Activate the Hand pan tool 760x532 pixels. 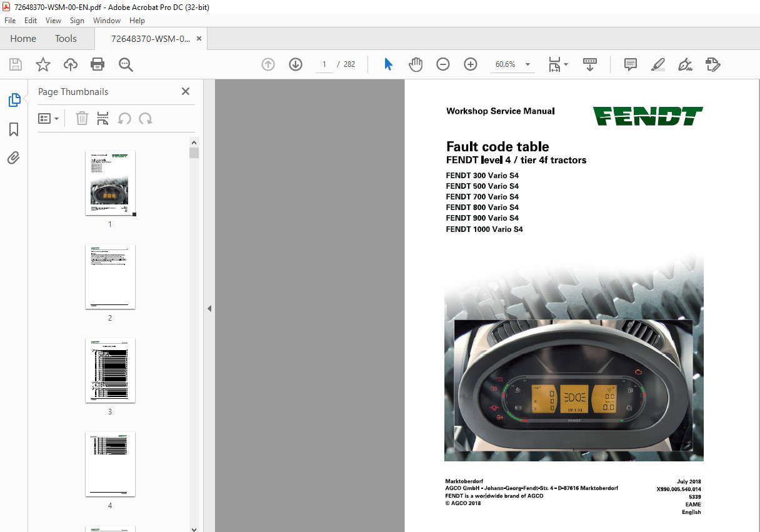click(416, 64)
